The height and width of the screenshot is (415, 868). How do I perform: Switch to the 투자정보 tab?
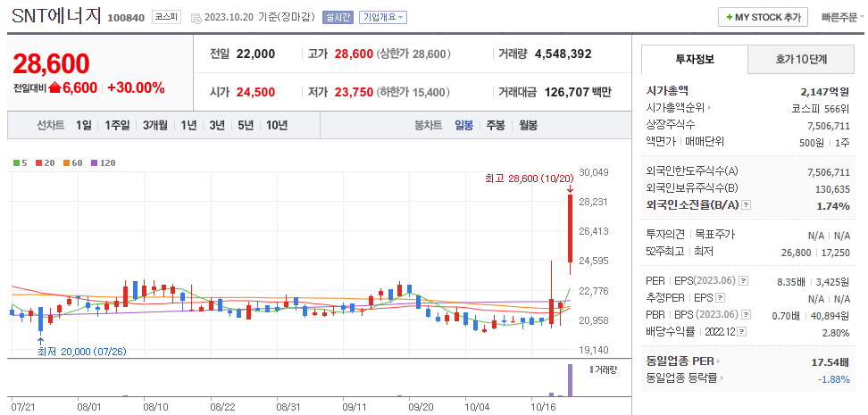tap(695, 59)
